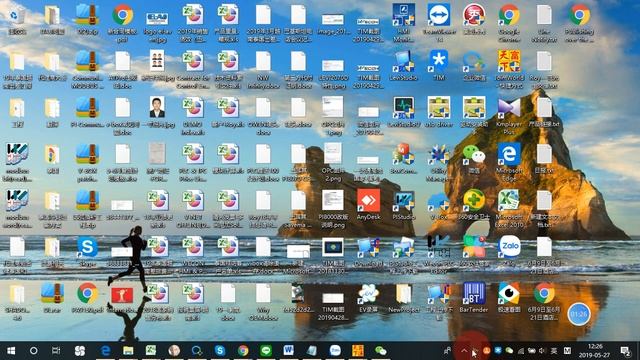Open the Zalo app on the taskbar
Image resolution: width=640 pixels, height=360 pixels.
(335, 351)
